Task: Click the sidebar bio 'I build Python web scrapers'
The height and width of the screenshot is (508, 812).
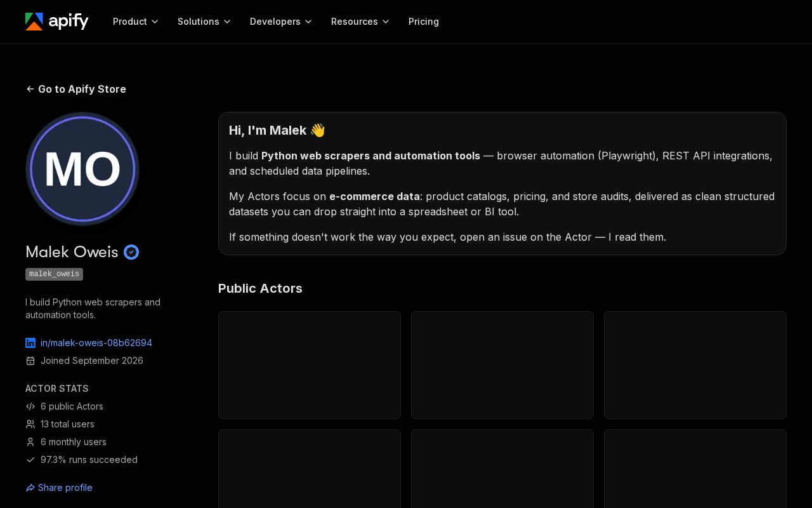Action: [93, 309]
